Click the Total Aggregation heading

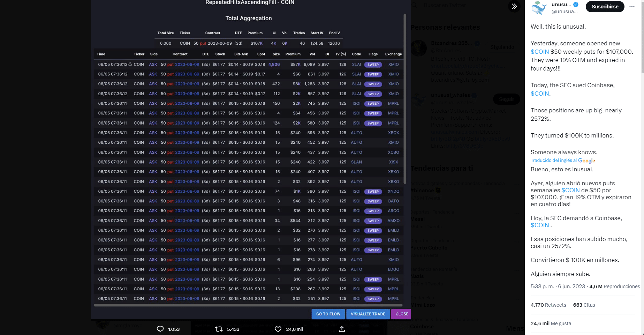coord(248,18)
